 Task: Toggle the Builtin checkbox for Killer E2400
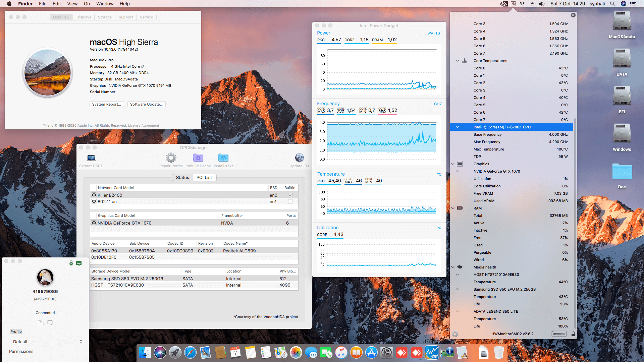click(x=290, y=195)
